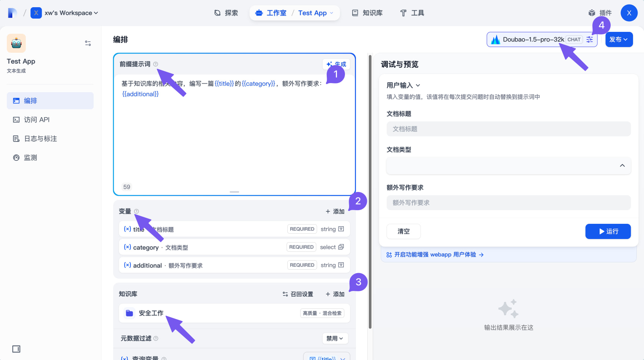Click the 元数据过滤 help icon
The height and width of the screenshot is (360, 644).
(156, 338)
